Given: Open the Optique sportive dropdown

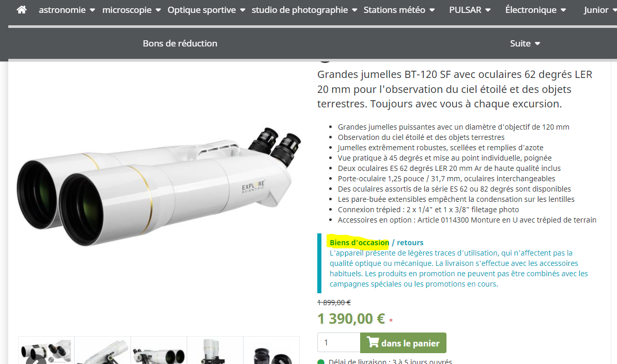Looking at the screenshot, I should (206, 10).
